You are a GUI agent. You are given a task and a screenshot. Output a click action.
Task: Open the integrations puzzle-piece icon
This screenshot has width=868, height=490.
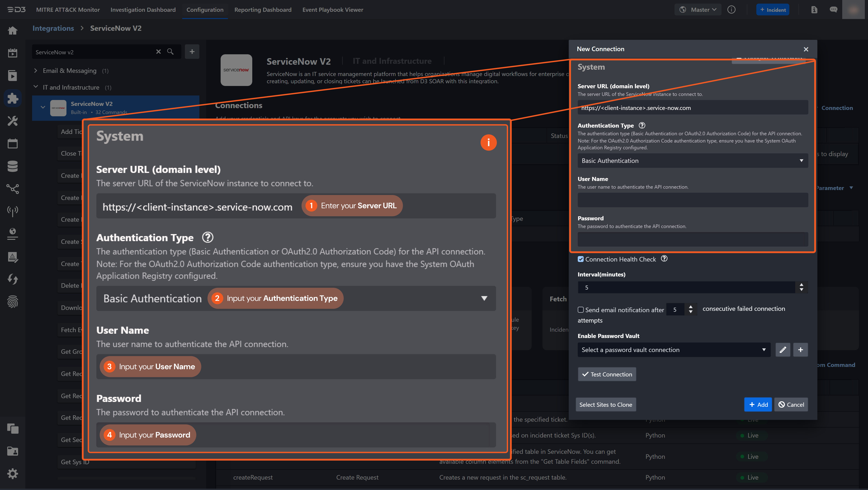pos(12,98)
